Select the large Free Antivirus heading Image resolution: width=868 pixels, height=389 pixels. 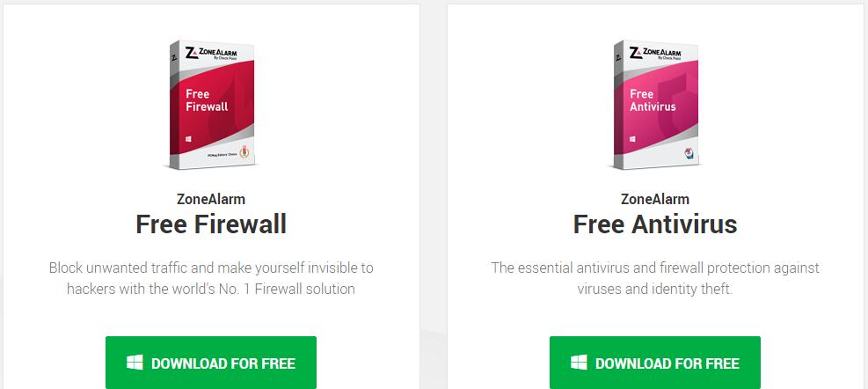(x=655, y=224)
